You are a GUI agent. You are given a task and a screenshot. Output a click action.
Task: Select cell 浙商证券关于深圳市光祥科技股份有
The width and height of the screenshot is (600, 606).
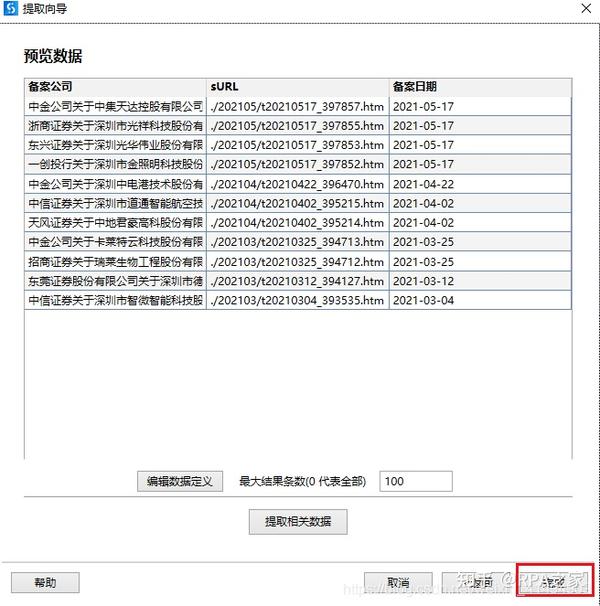[115, 126]
